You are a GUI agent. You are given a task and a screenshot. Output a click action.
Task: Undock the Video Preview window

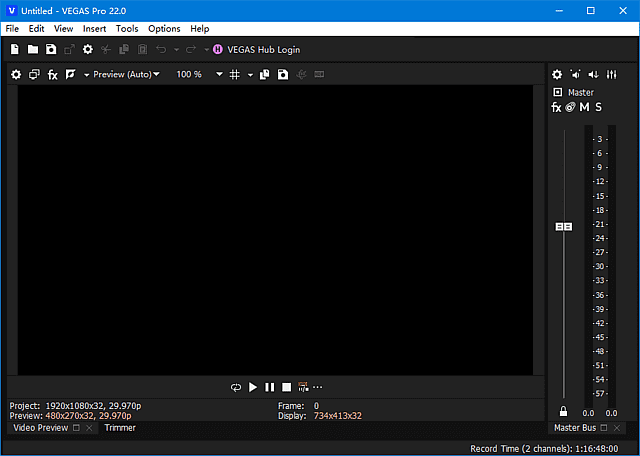tap(76, 428)
